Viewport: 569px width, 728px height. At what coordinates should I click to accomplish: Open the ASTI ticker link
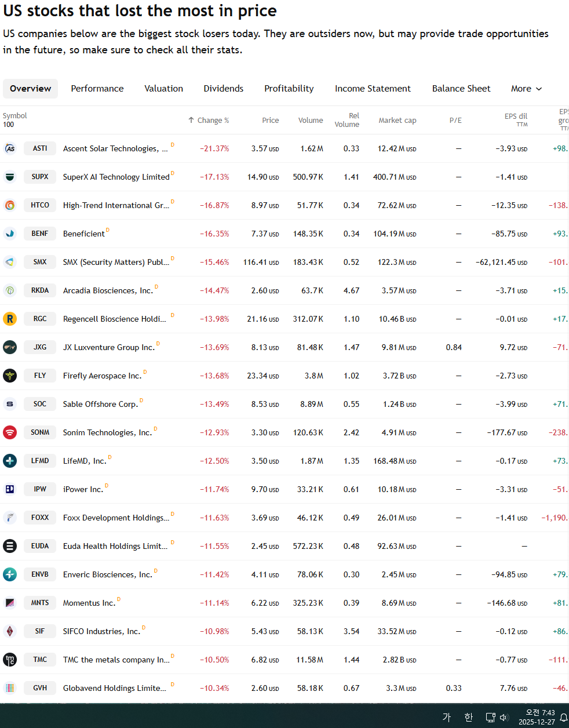[40, 148]
